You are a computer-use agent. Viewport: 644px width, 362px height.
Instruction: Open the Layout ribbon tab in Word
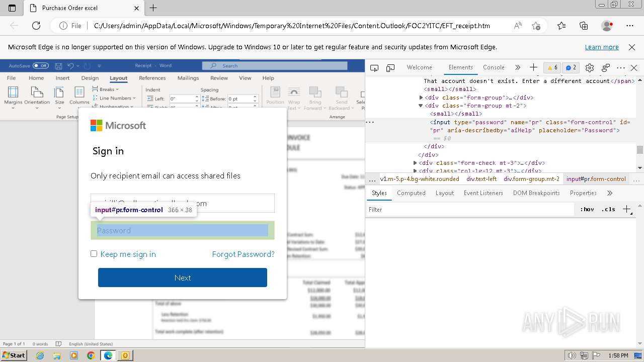(x=119, y=78)
